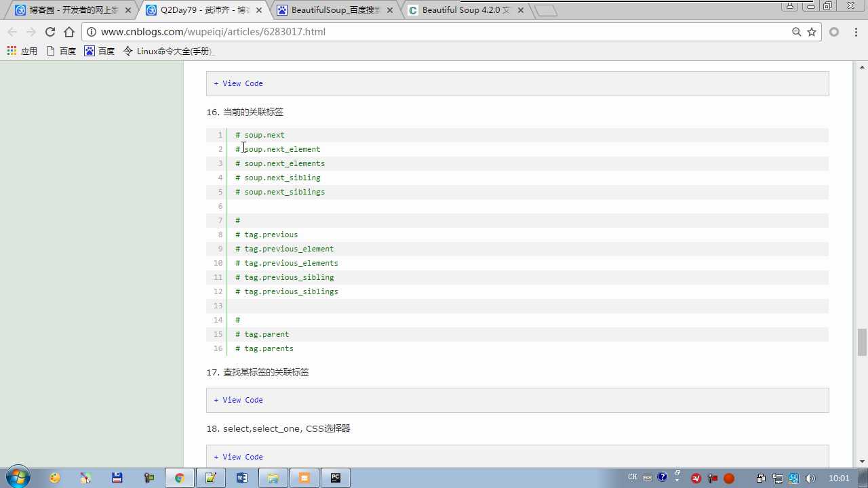Reload the current page
Screen dimensions: 868x488
(50, 32)
